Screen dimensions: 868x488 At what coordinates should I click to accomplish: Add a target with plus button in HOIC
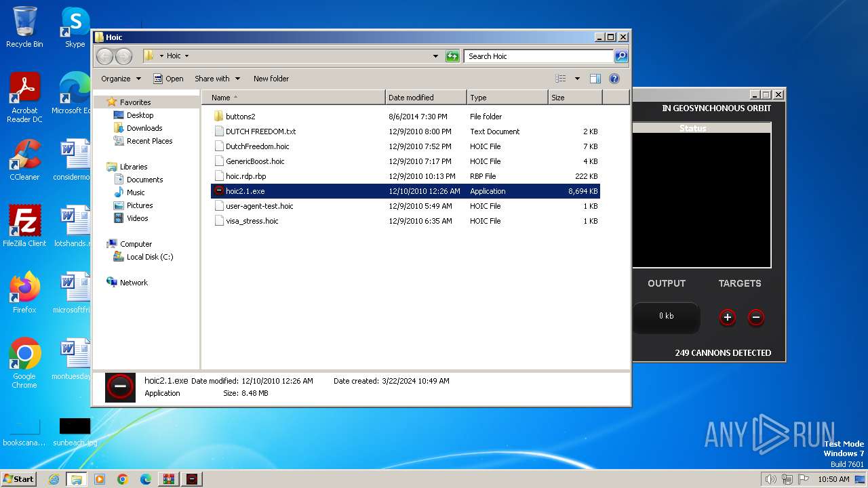pyautogui.click(x=728, y=317)
